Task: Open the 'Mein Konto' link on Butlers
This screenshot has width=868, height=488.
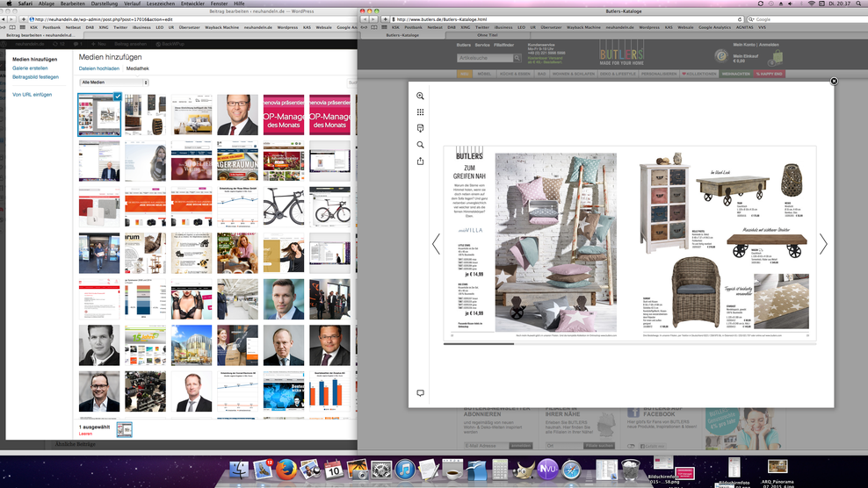Action: [x=744, y=45]
